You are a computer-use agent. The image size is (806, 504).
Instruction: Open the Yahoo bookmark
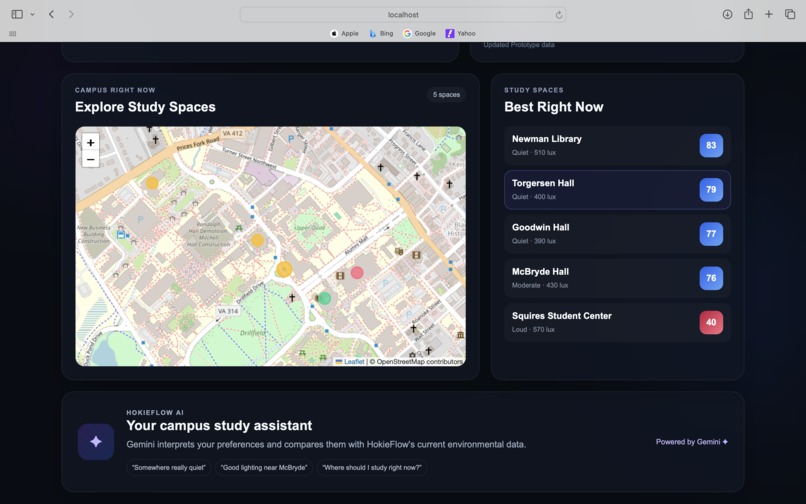click(460, 33)
